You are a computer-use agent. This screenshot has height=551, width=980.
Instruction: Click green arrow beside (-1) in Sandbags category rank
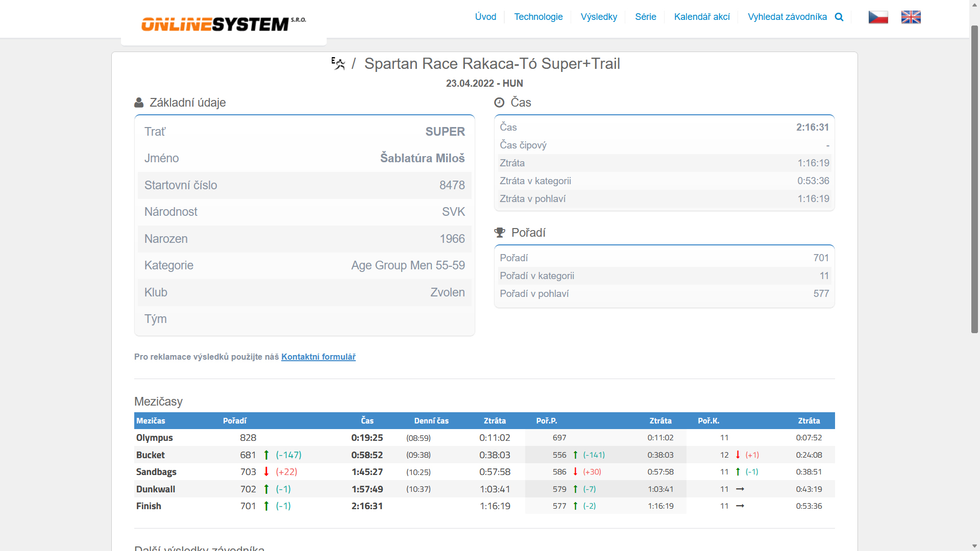(738, 472)
